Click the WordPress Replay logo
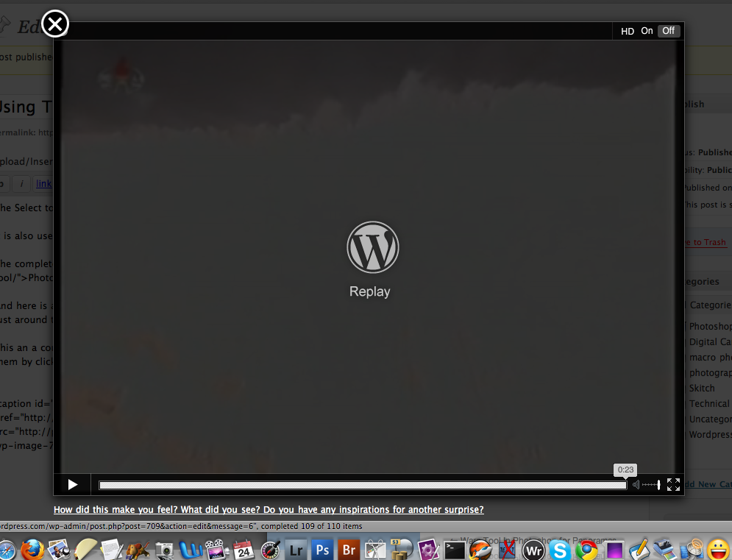The height and width of the screenshot is (560, 732). (372, 247)
